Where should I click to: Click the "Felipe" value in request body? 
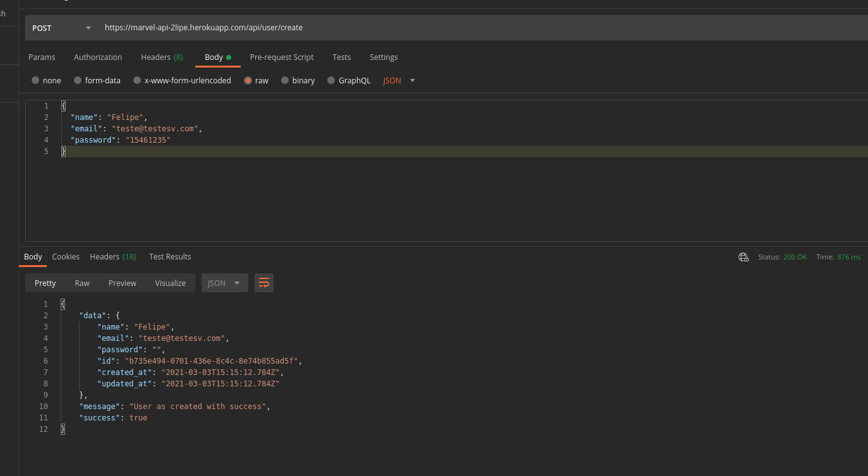pyautogui.click(x=126, y=117)
